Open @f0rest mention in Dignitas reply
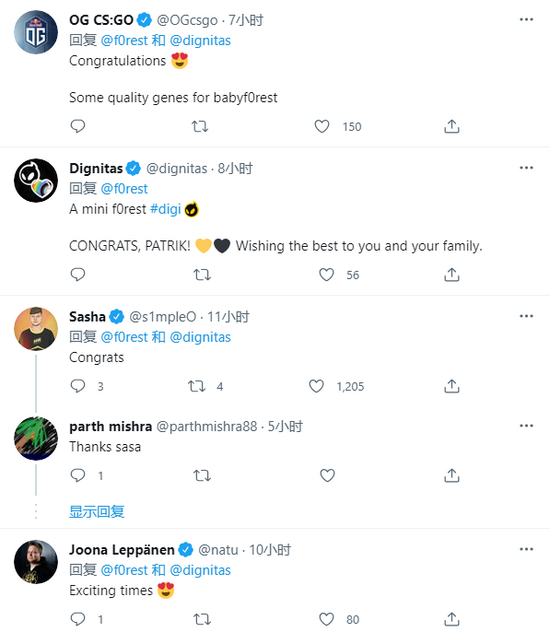The width and height of the screenshot is (550, 636). [x=124, y=189]
